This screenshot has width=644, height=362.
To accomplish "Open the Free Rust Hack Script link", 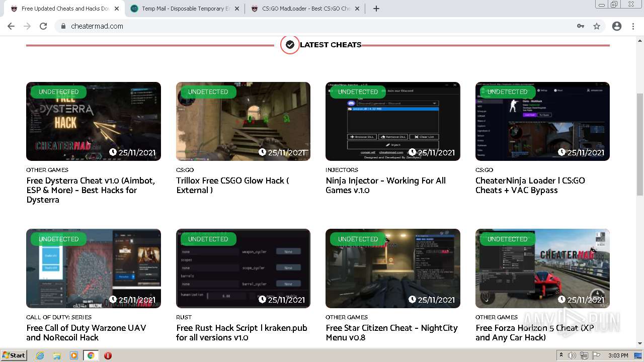I will pyautogui.click(x=242, y=332).
